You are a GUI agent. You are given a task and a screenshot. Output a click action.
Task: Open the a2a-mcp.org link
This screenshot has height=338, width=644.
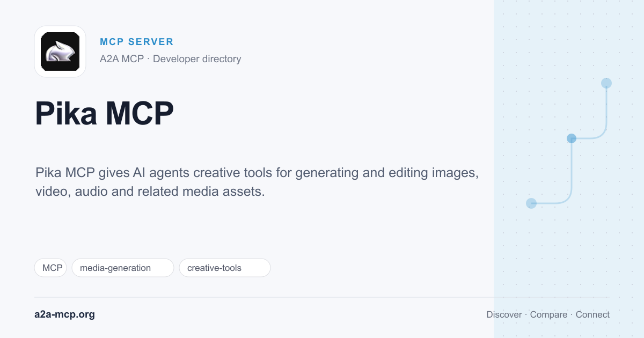pos(64,314)
